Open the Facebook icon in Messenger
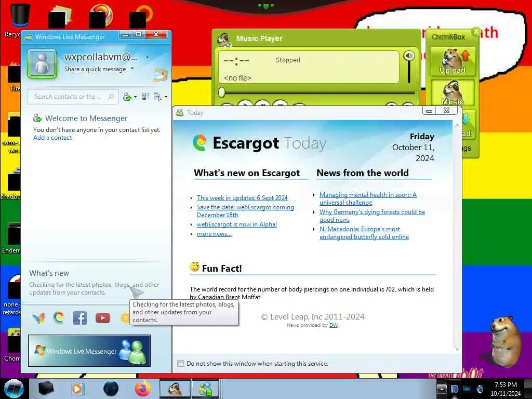Image resolution: width=532 pixels, height=399 pixels. tap(80, 318)
